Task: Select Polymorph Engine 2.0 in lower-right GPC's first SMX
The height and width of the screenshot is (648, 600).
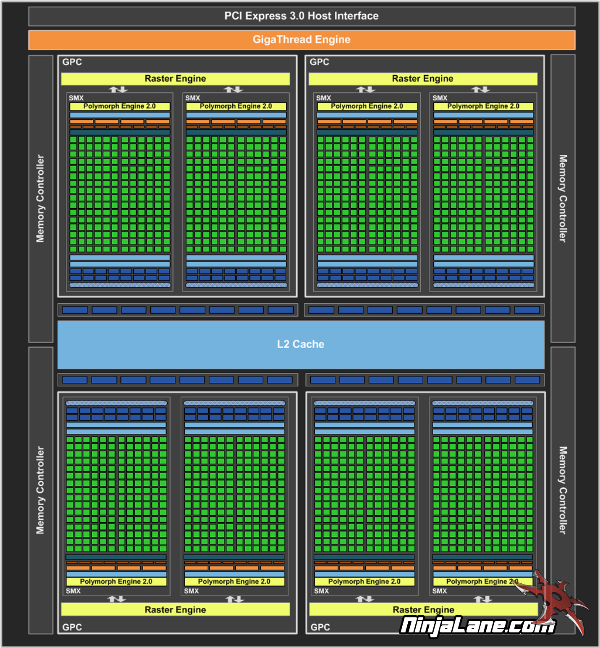Action: point(364,581)
